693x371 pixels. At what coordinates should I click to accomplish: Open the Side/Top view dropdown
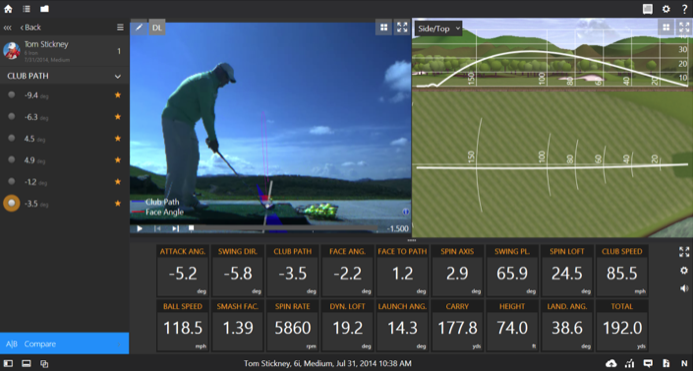click(x=438, y=29)
